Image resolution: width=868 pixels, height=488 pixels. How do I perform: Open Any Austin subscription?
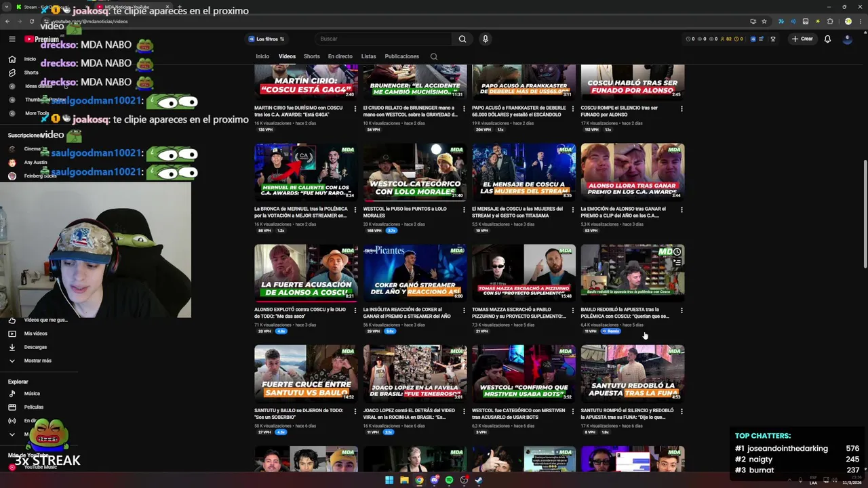28,163
